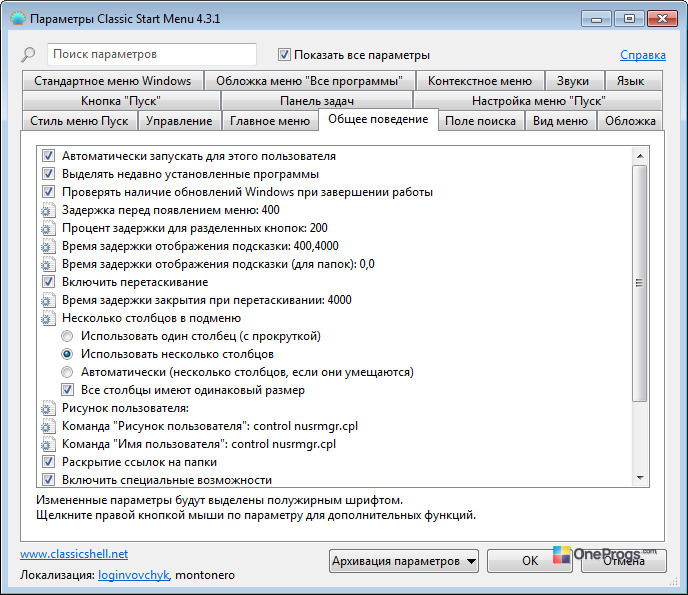Toggle Проверять наличие обновлений Windows checkbox
Screen dimensions: 688x595
[48, 192]
